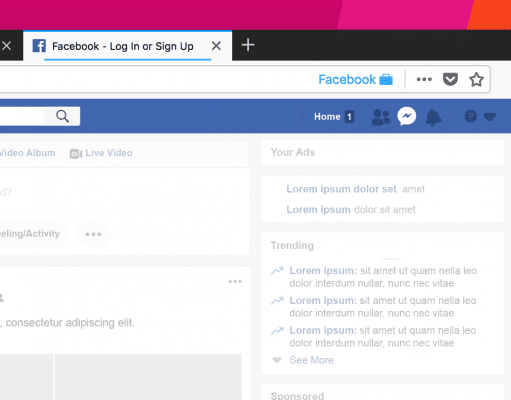
Task: Open the post options three-dot menu
Action: tap(235, 282)
